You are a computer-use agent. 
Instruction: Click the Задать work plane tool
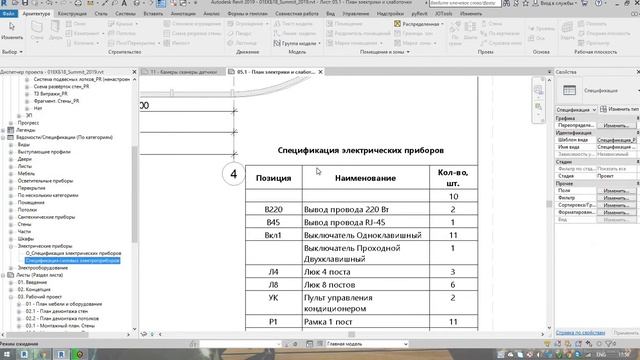pyautogui.click(x=567, y=30)
